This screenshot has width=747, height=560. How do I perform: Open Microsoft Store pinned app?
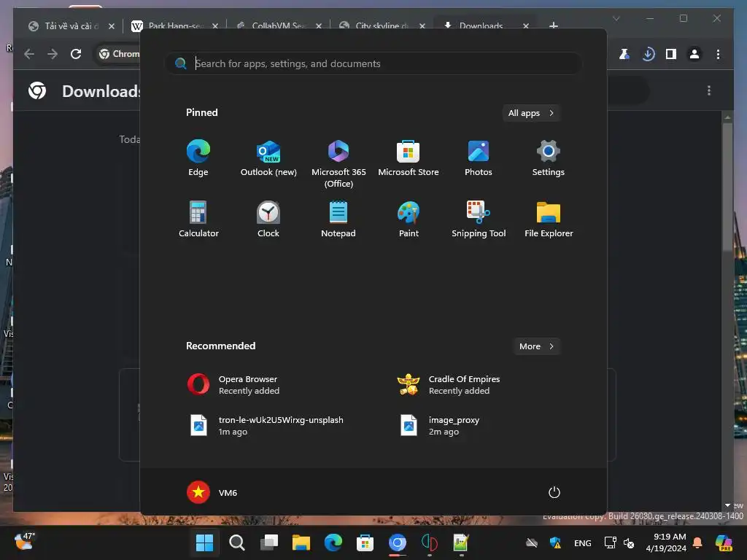(x=409, y=158)
